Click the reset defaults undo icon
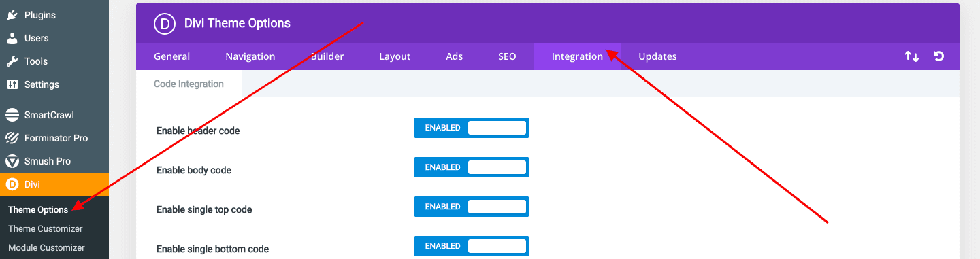The width and height of the screenshot is (980, 259). (x=939, y=56)
